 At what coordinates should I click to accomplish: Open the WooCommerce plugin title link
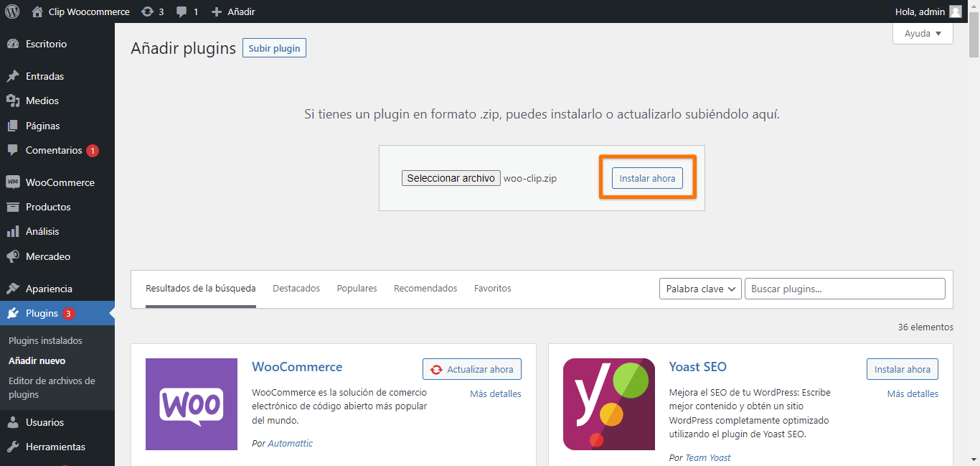pos(297,367)
